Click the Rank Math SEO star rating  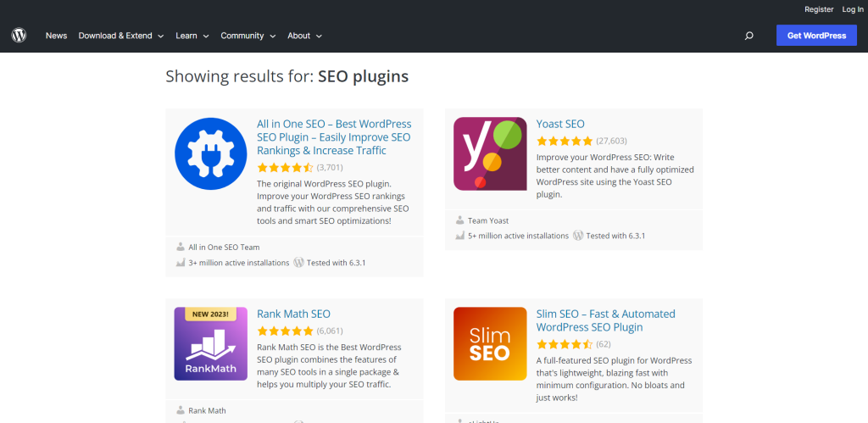[284, 331]
